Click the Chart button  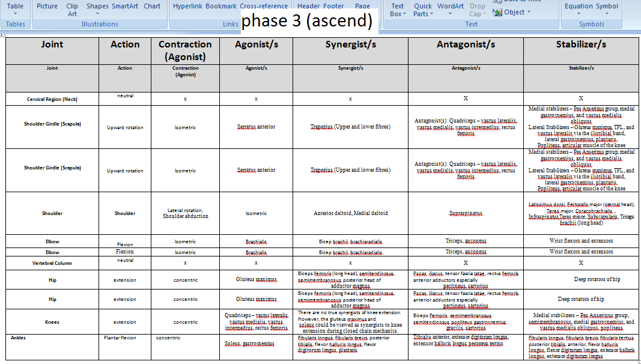coord(153,7)
